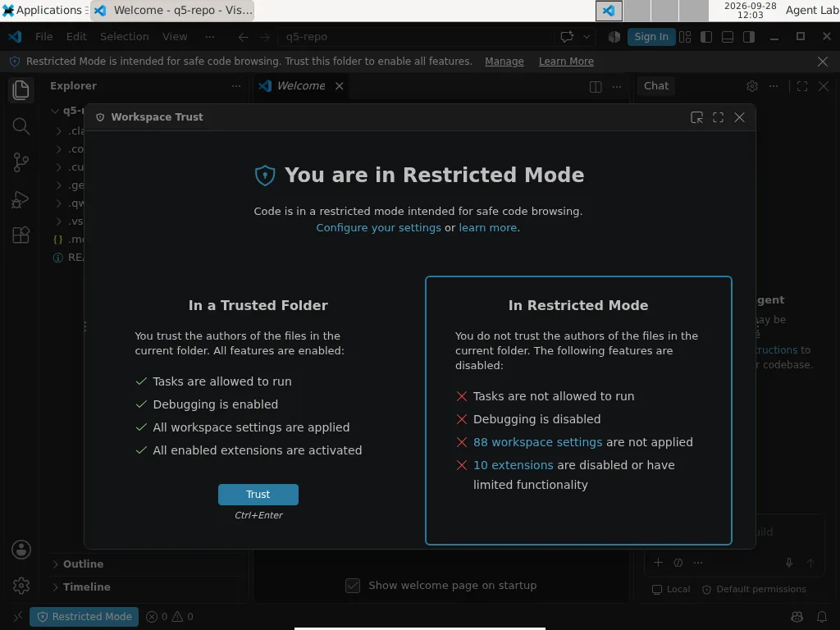Close the Workspace Trust modal
The width and height of the screenshot is (840, 630).
coord(739,117)
